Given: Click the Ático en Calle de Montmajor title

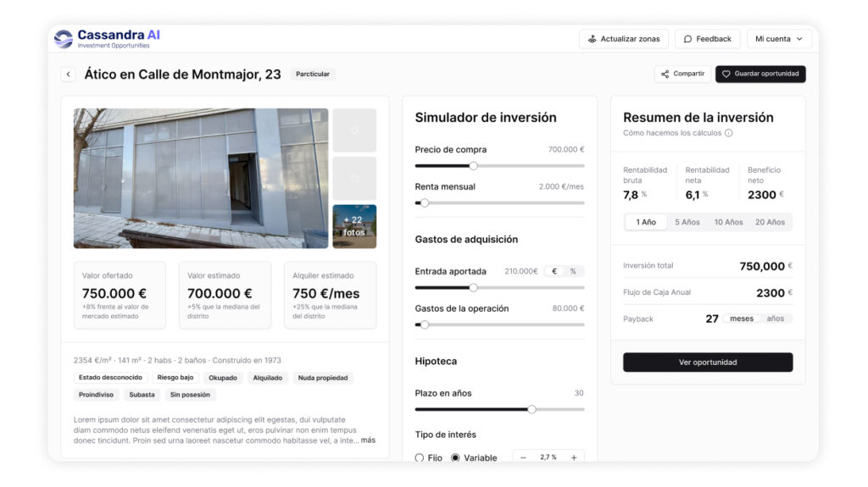Looking at the screenshot, I should pos(183,75).
